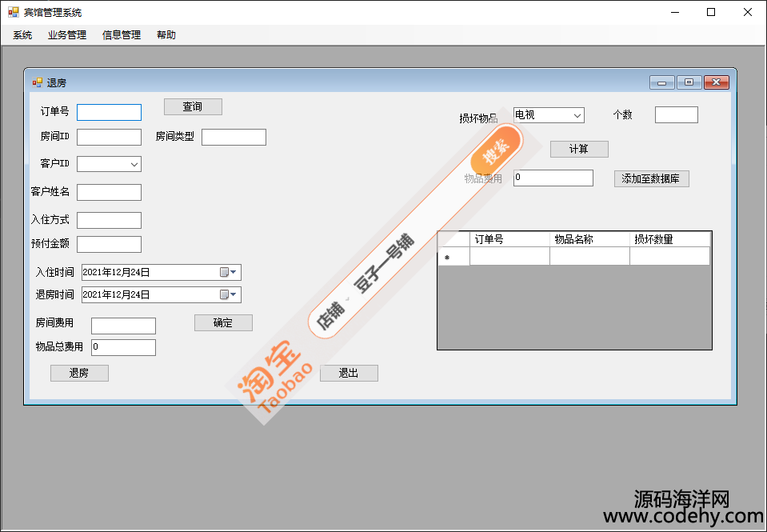The height and width of the screenshot is (532, 767).
Task: Click the 退房 window form icon
Action: tap(37, 82)
